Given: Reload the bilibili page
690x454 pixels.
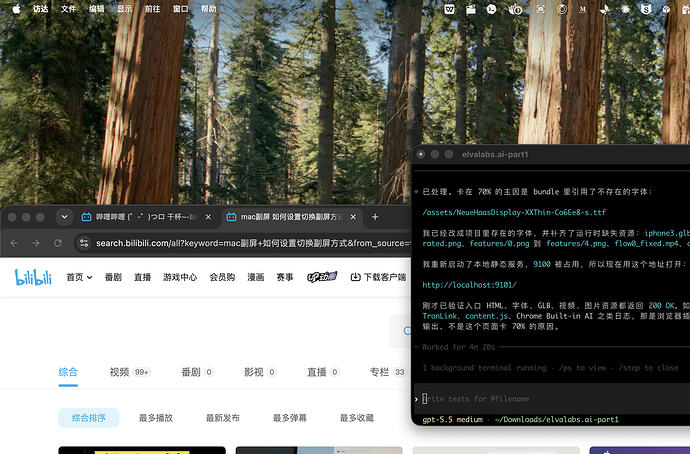Looking at the screenshot, I should (x=58, y=243).
